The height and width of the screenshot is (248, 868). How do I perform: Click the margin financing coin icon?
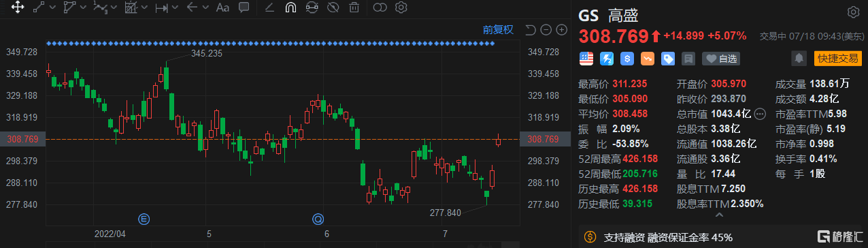[x=590, y=238]
